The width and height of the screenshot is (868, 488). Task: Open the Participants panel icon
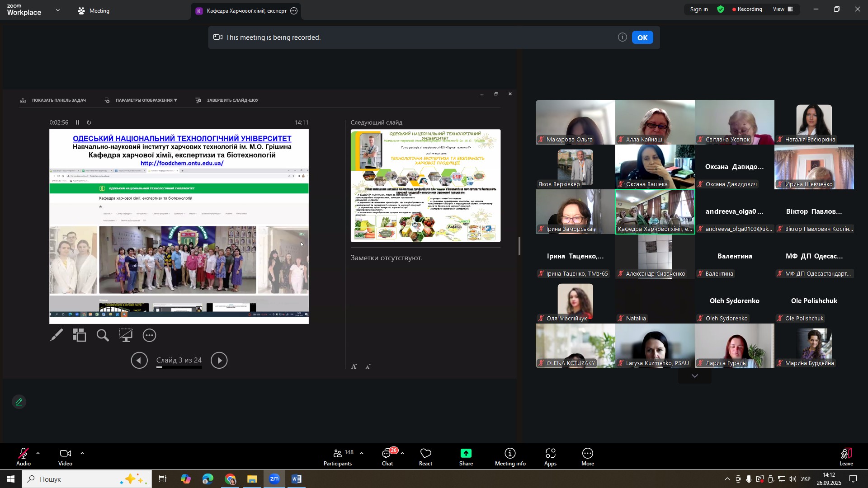(338, 454)
